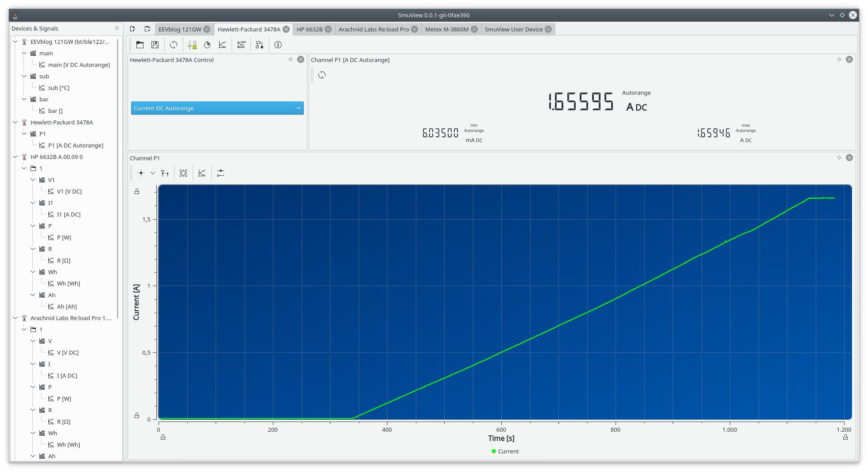Click the add device tab icon
The width and height of the screenshot is (868, 472).
tap(132, 29)
